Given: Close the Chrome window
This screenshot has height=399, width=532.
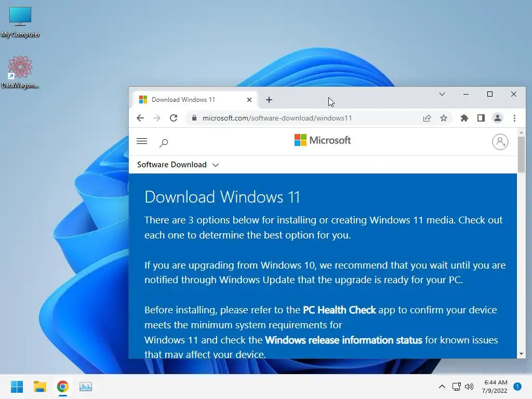Looking at the screenshot, I should point(514,95).
